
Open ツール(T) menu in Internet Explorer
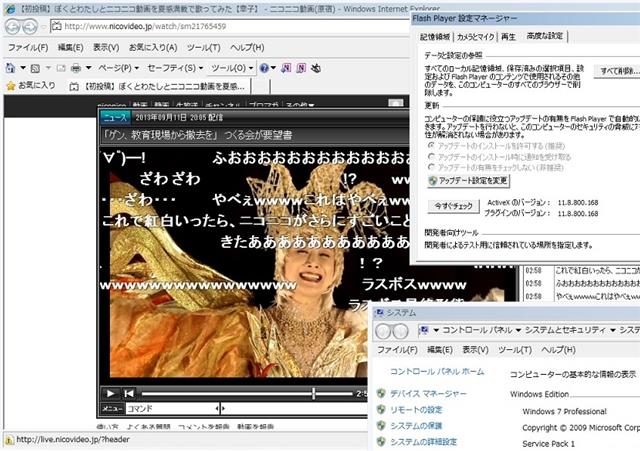tap(203, 48)
